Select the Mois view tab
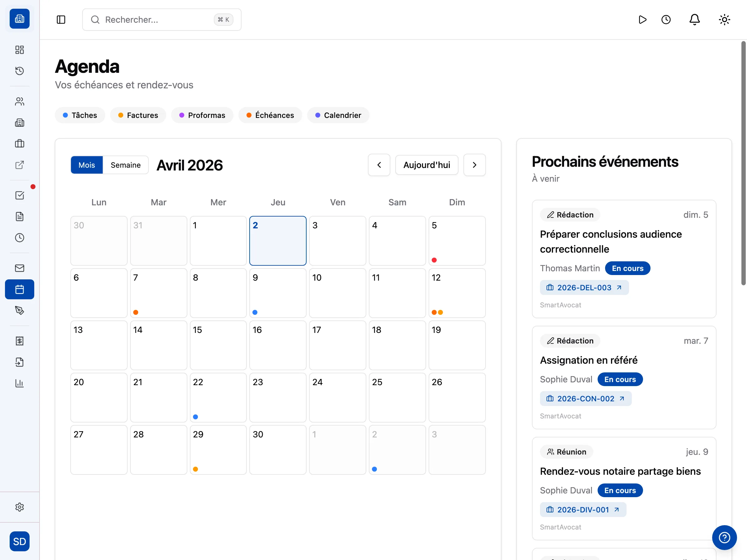Viewport: 747px width, 560px height. pos(87,165)
